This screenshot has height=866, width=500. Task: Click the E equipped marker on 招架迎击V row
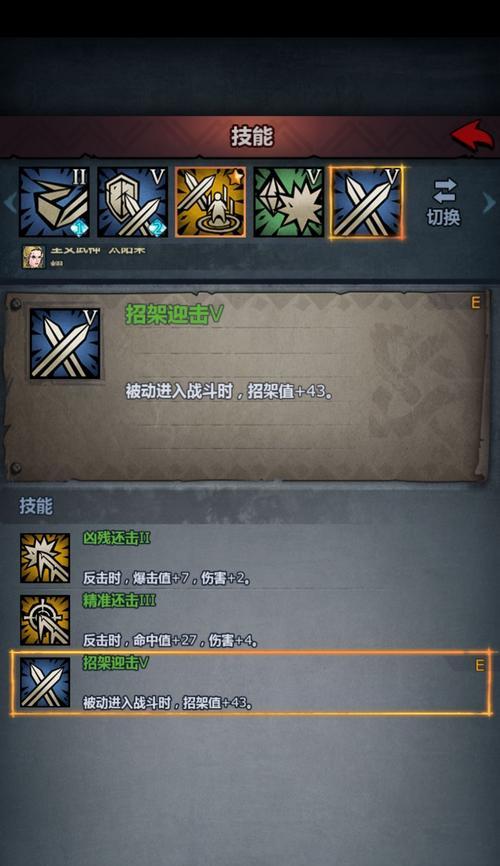[x=480, y=666]
